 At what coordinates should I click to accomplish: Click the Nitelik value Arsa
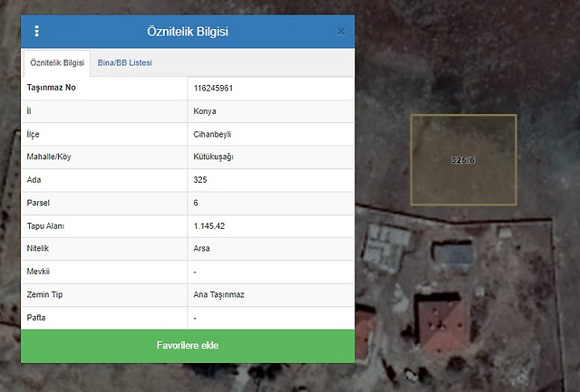click(202, 249)
